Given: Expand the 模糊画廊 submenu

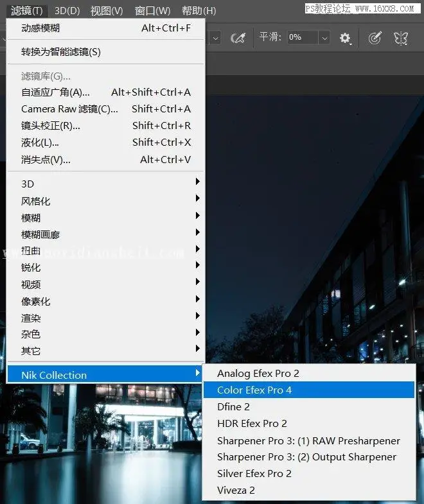Looking at the screenshot, I should click(106, 234).
